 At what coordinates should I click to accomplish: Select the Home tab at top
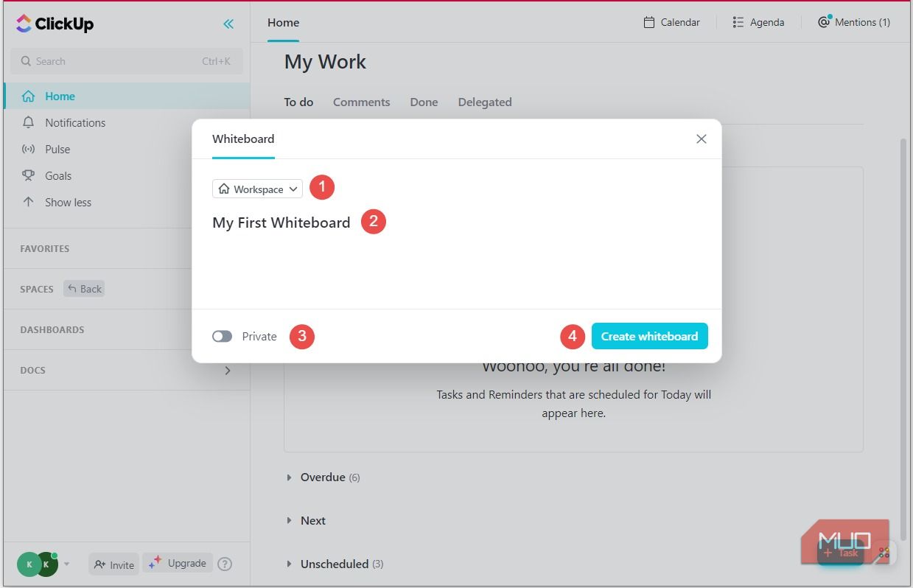coord(283,22)
